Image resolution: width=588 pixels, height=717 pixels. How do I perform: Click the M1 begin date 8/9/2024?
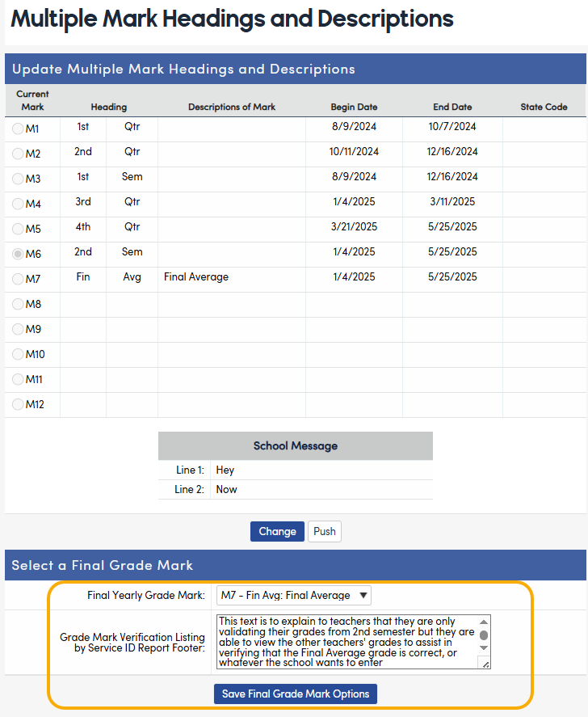(x=354, y=127)
